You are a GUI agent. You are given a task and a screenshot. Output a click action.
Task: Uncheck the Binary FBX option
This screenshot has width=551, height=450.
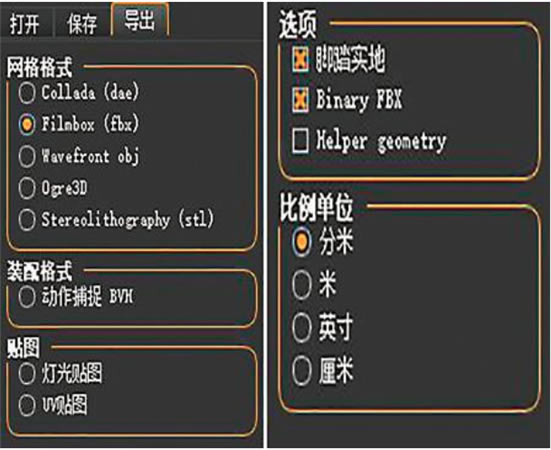coord(300,100)
